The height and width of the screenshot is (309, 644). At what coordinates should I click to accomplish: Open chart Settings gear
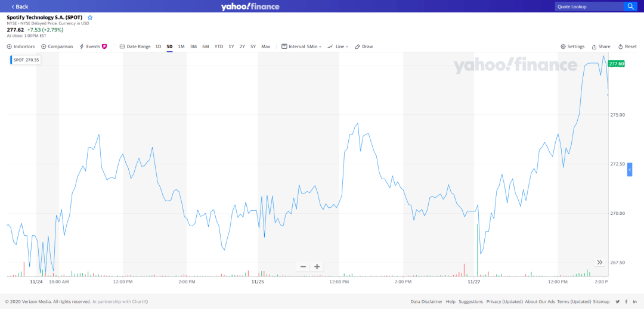tap(572, 46)
